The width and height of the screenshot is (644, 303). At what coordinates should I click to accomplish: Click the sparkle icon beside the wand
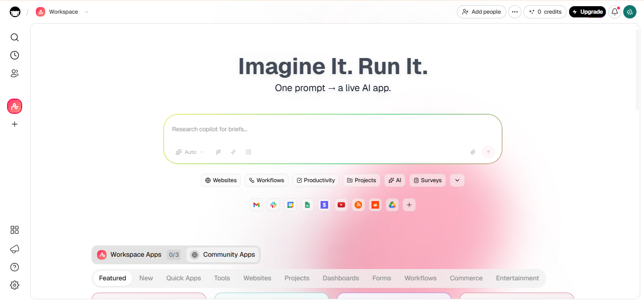233,152
